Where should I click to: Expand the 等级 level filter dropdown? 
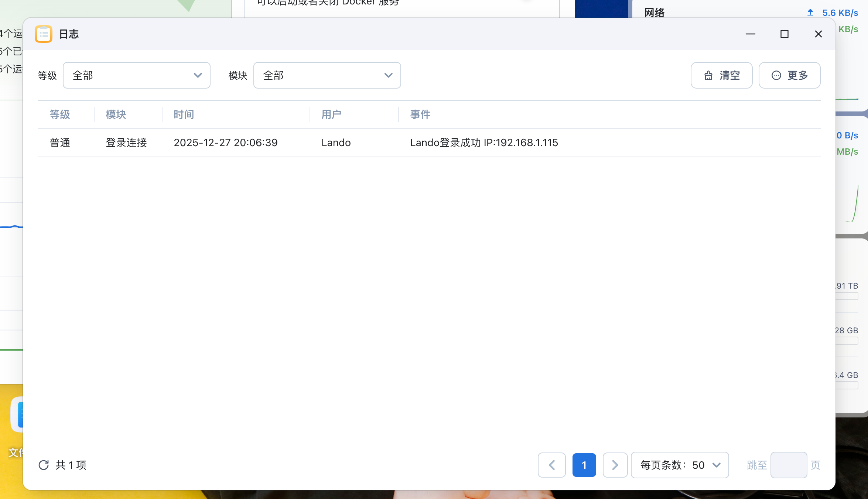coord(137,75)
